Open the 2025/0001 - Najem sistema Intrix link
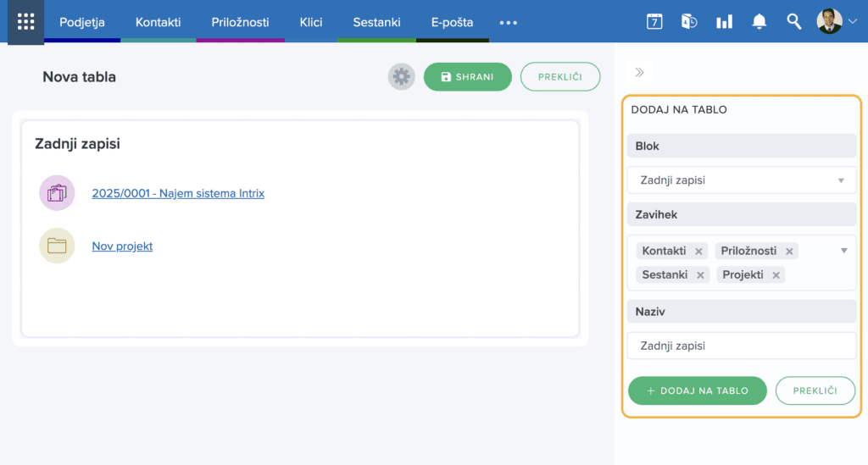Screen dimensions: 868x465 178,193
